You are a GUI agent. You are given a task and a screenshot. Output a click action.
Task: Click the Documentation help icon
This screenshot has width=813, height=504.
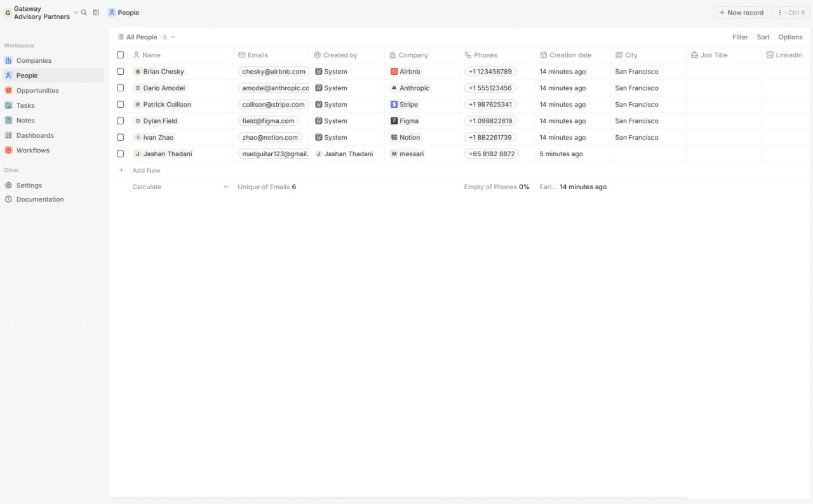coord(9,199)
